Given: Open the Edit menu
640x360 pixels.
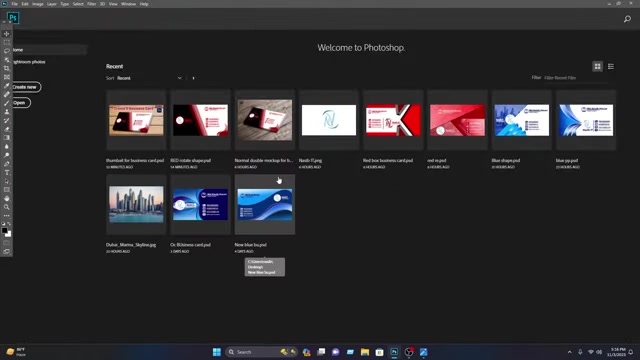Looking at the screenshot, I should 25,4.
